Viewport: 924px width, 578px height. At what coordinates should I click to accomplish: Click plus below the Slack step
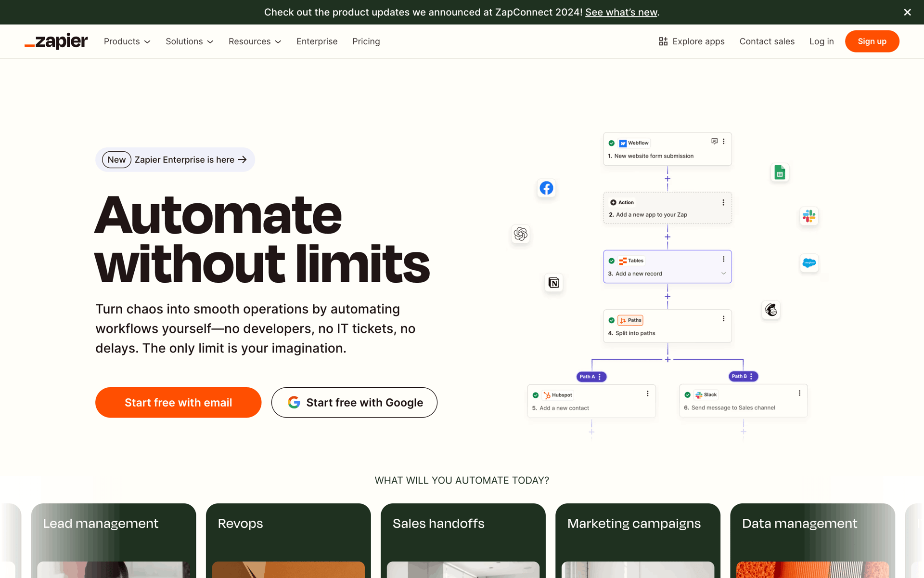(744, 432)
